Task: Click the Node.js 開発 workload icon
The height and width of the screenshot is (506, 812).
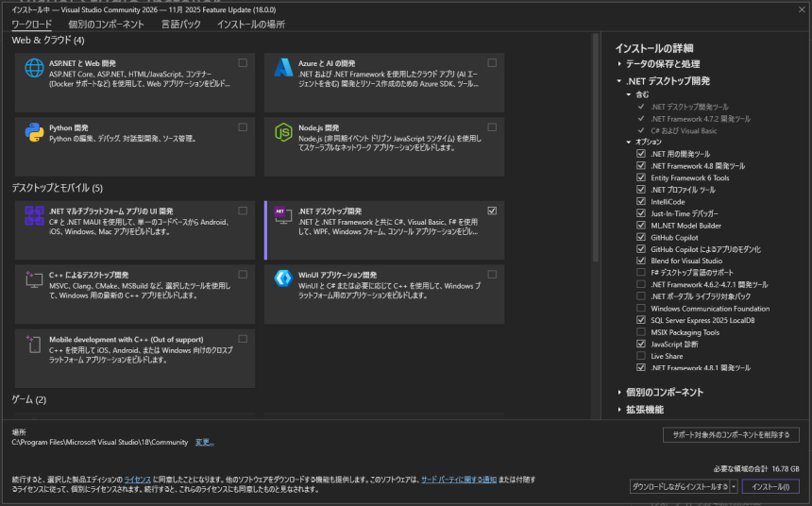Action: (x=283, y=132)
